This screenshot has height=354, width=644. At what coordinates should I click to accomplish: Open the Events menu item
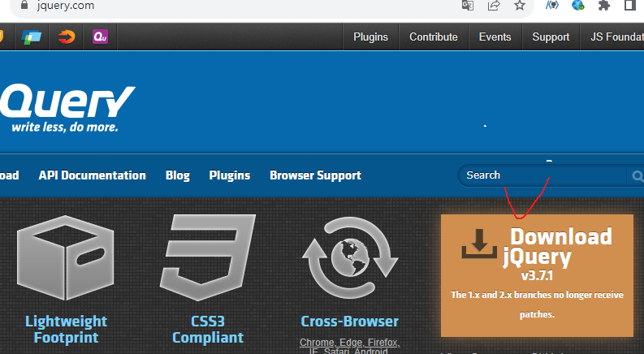pyautogui.click(x=495, y=37)
